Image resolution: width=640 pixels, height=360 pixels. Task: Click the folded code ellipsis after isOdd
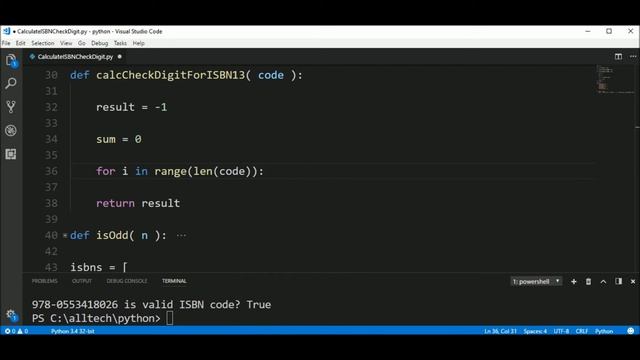(181, 236)
